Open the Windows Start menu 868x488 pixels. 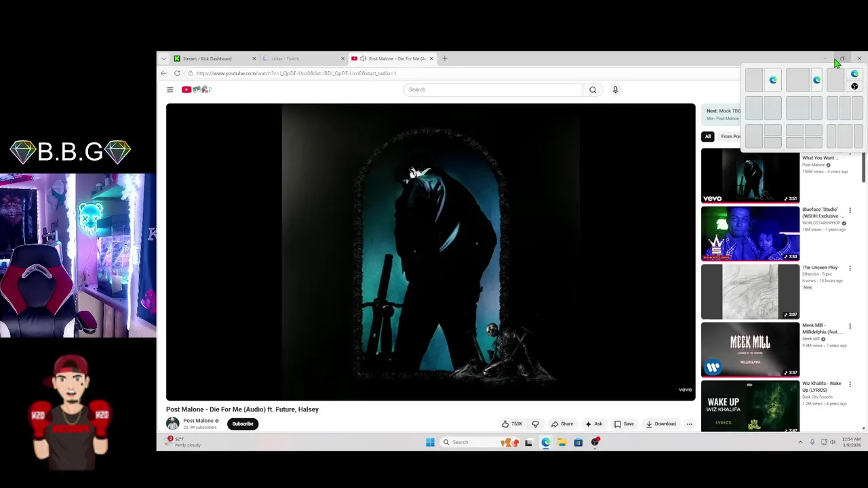point(430,442)
